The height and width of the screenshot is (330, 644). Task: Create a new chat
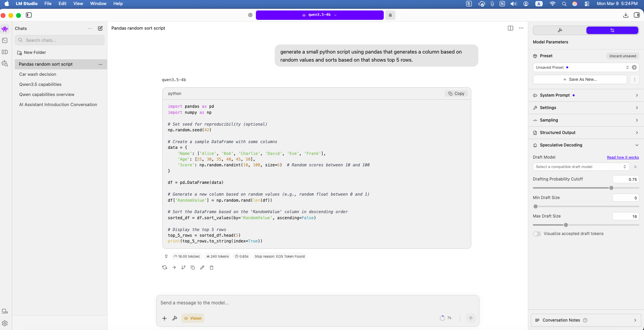click(x=100, y=28)
